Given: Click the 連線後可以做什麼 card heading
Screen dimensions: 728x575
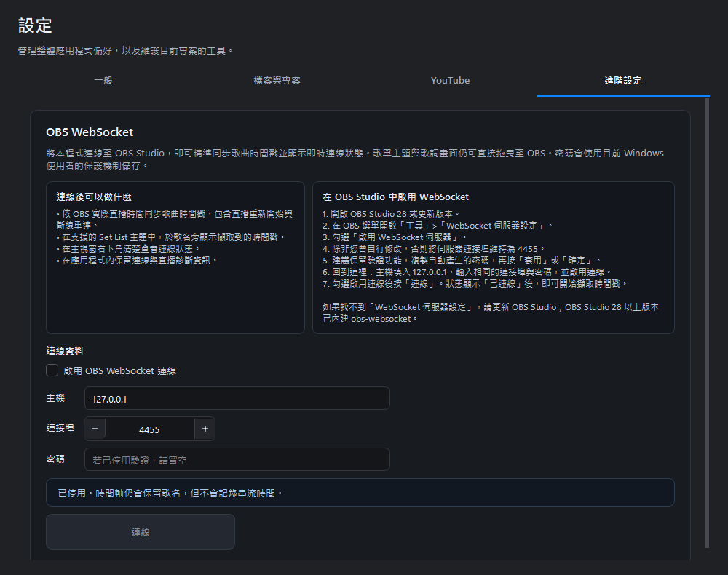Looking at the screenshot, I should click(94, 197).
